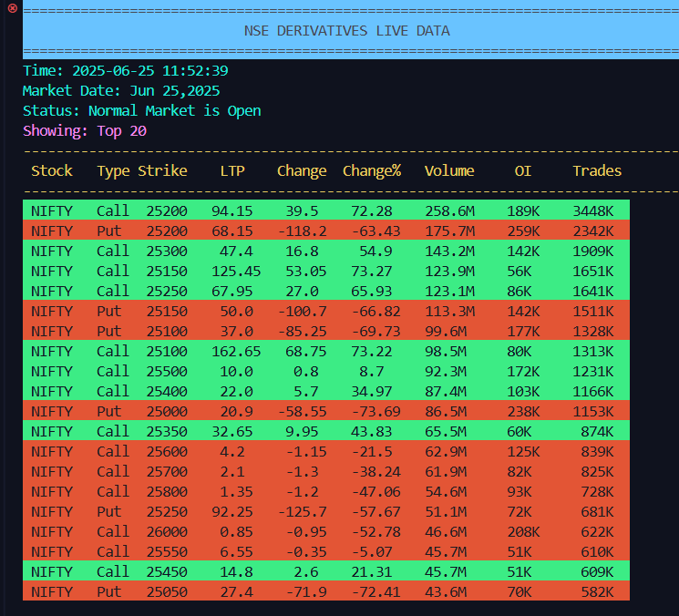Click LTP value 125.45

point(236,271)
